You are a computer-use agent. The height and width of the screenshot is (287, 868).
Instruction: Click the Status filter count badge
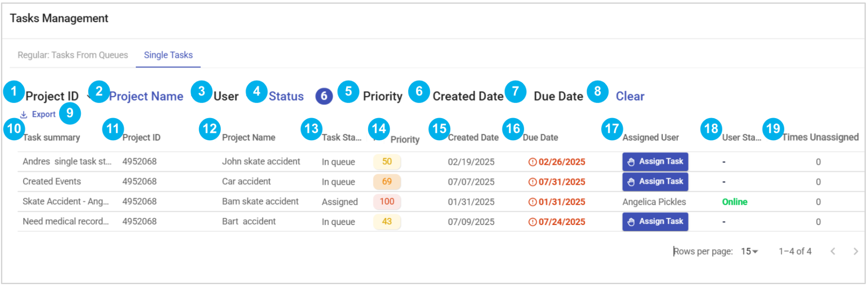324,96
